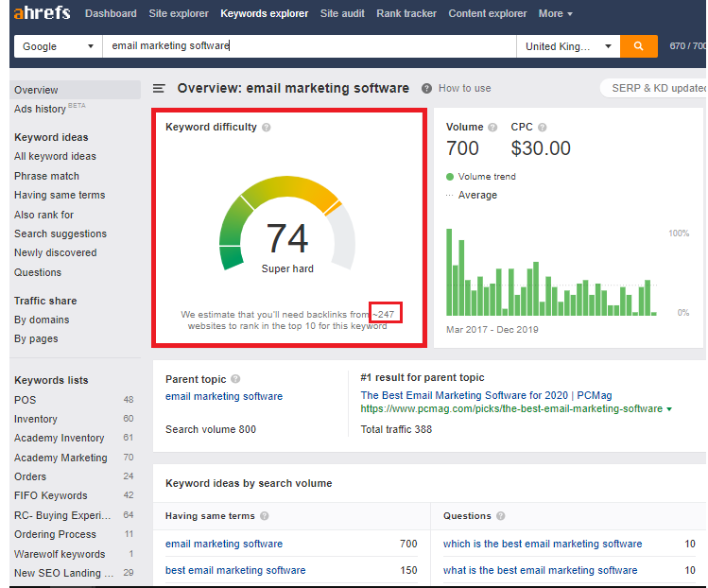Open Site explorer in top navigation

coord(179,13)
